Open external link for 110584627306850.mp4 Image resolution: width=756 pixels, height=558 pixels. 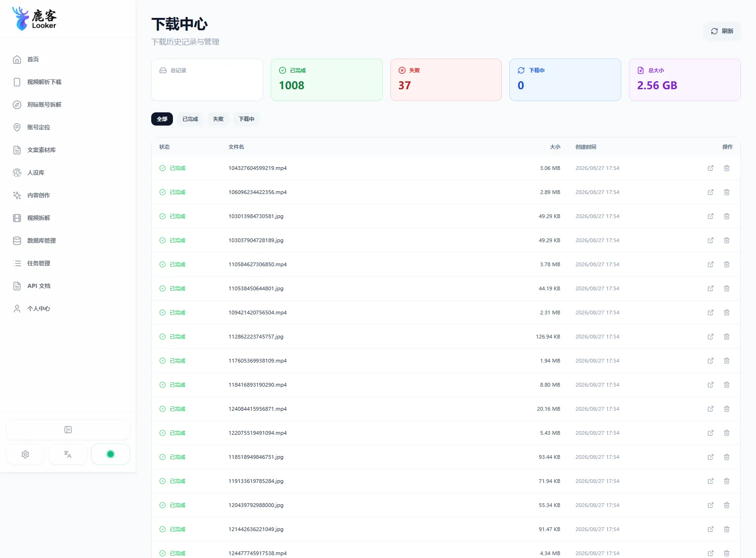(x=711, y=264)
